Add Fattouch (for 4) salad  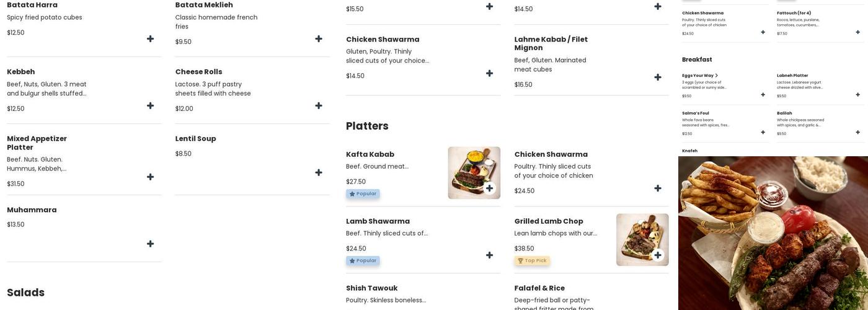click(858, 32)
